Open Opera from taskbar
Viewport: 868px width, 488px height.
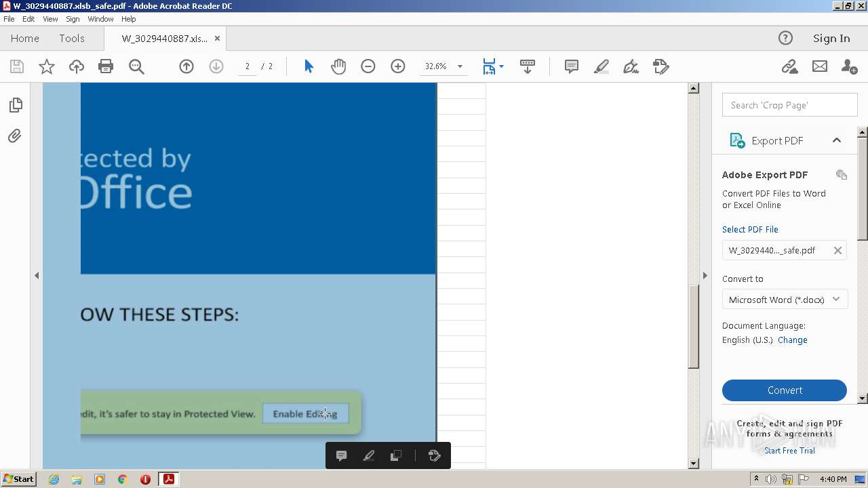pyautogui.click(x=145, y=479)
